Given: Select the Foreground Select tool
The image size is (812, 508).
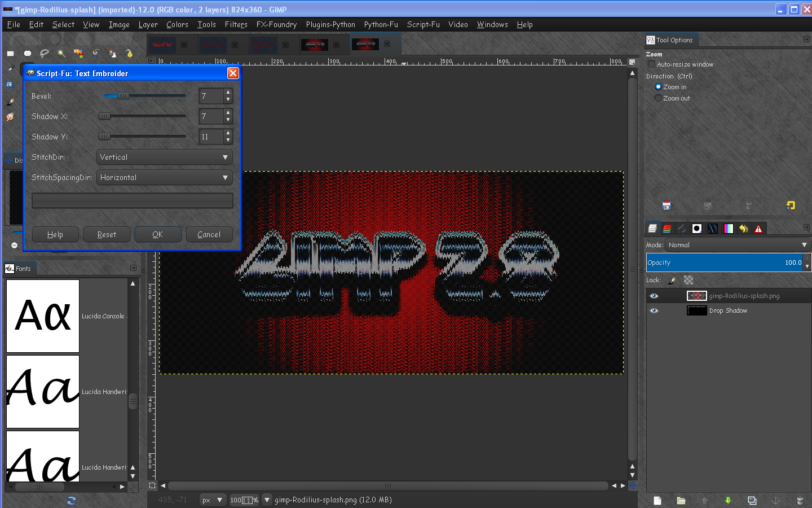Looking at the screenshot, I should pyautogui.click(x=112, y=54).
